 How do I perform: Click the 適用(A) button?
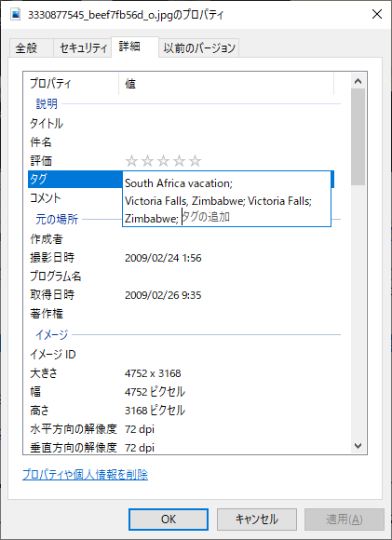[345, 520]
